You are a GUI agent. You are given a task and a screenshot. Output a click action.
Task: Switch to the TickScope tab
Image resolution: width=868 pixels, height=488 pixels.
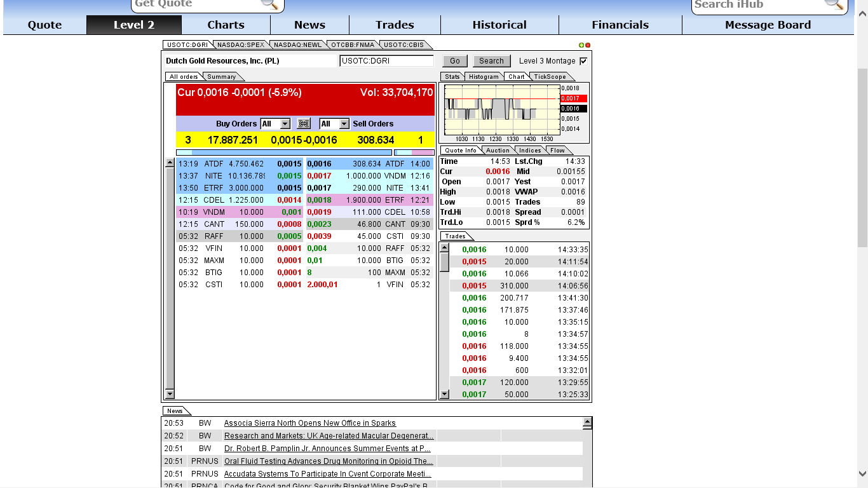550,76
